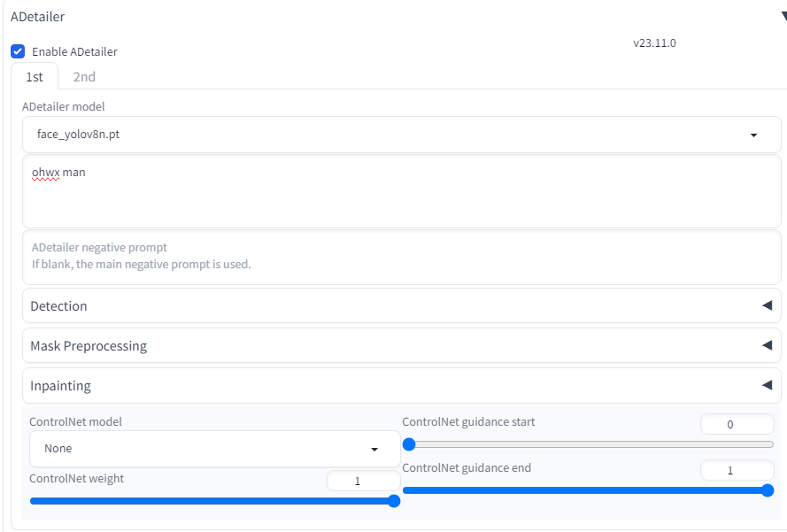The width and height of the screenshot is (787, 532).
Task: Click the Detection section arrow icon
Action: tap(767, 305)
